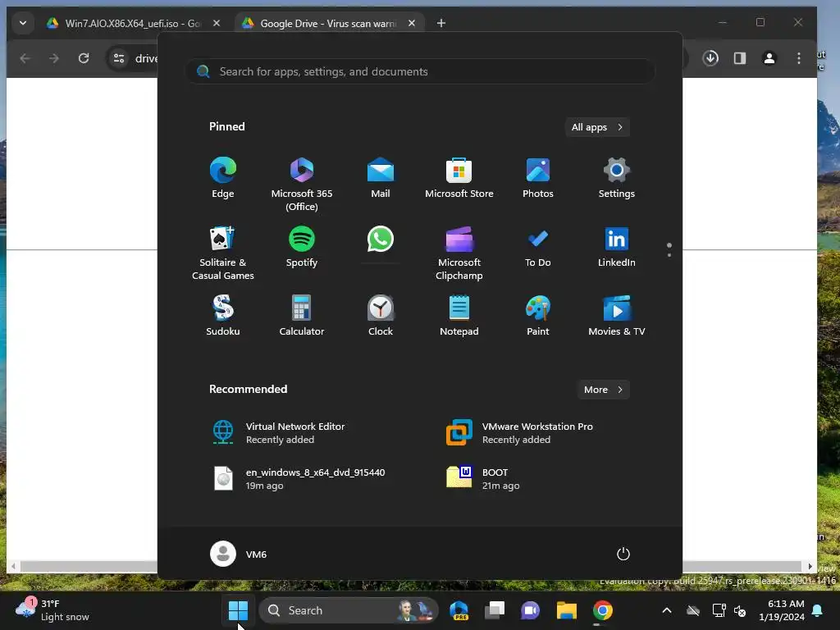Launch the Photos app
This screenshot has height=630, width=840.
click(538, 179)
